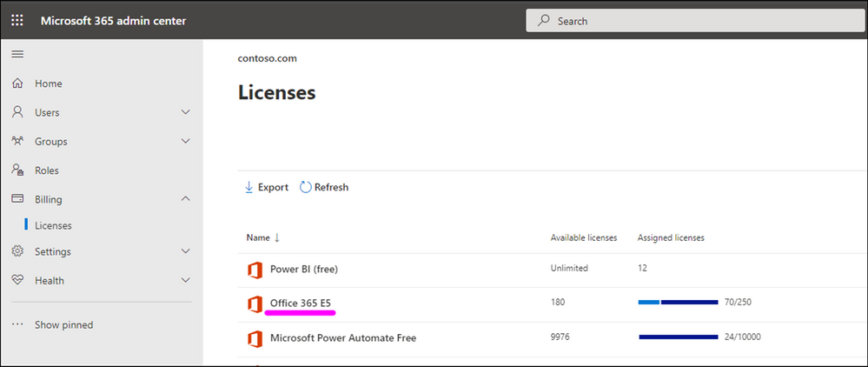Viewport: 868px width, 367px height.
Task: Click Show pinned label
Action: click(x=63, y=325)
